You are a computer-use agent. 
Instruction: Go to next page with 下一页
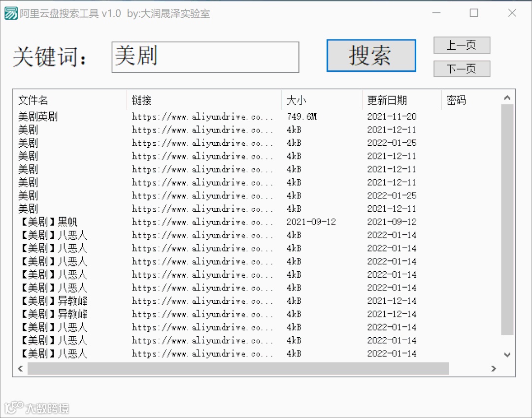(462, 69)
